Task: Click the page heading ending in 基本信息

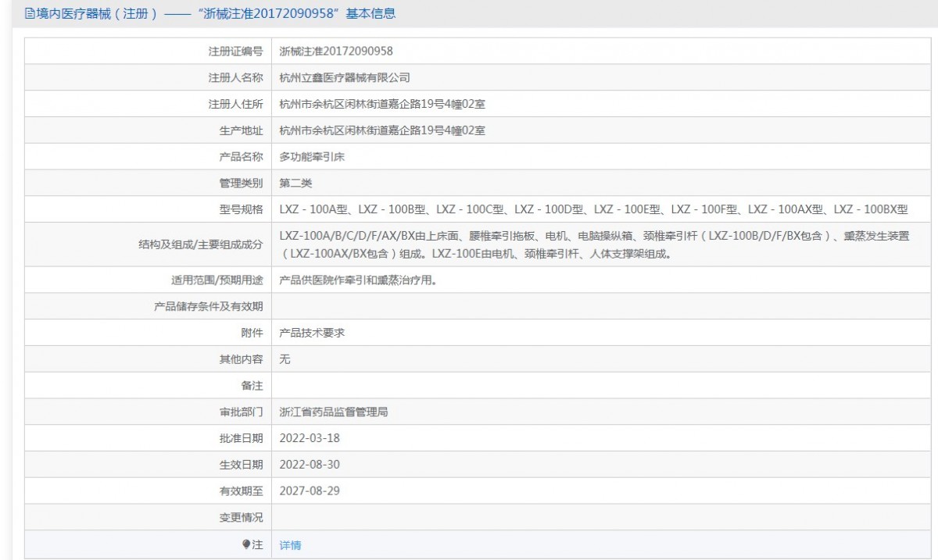Action: 216,13
